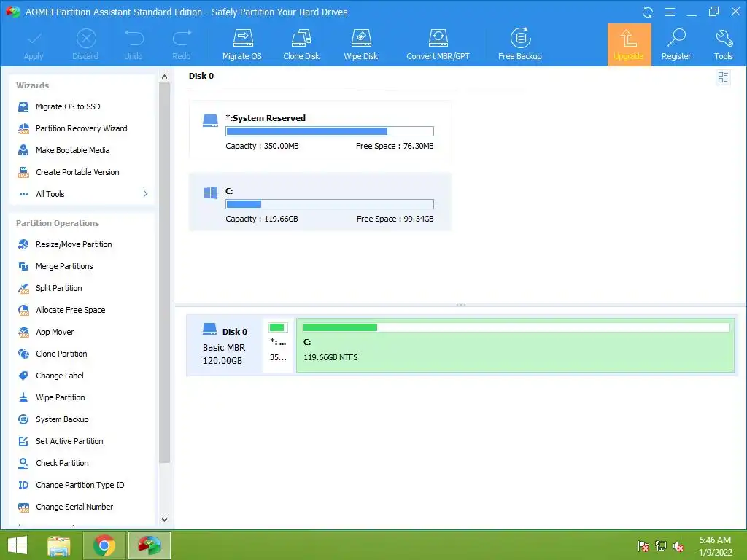Open Google Chrome from taskbar
This screenshot has width=747, height=560.
pyautogui.click(x=104, y=545)
